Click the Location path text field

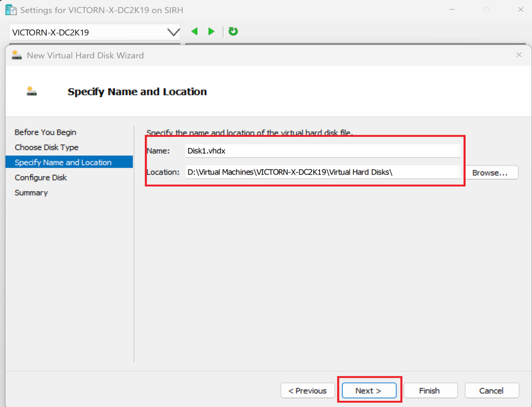[x=323, y=172]
